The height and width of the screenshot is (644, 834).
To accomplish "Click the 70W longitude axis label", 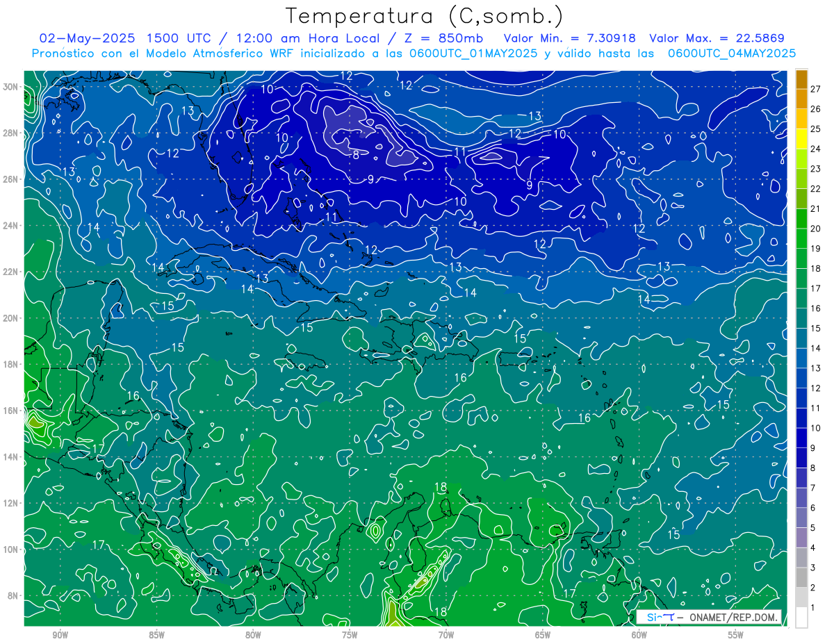I will coord(446,635).
